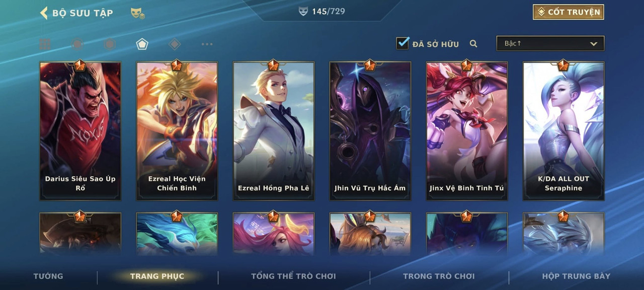Open the skin search magnifier

[473, 44]
